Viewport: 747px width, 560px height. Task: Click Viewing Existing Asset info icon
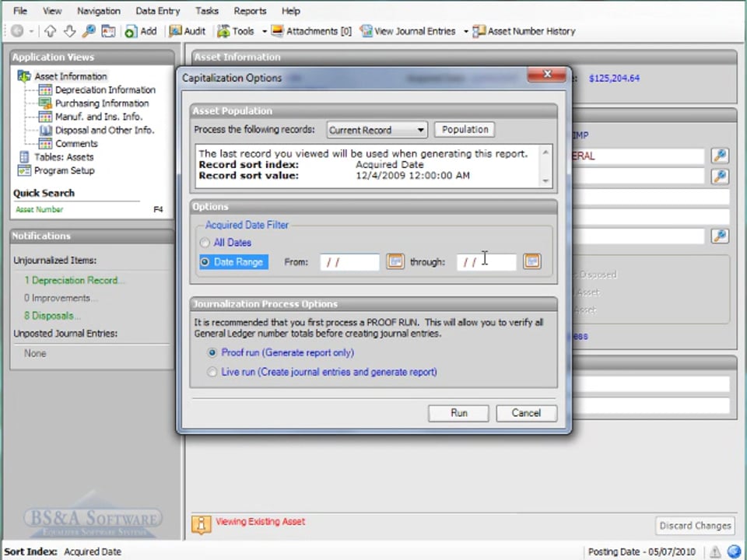(201, 524)
